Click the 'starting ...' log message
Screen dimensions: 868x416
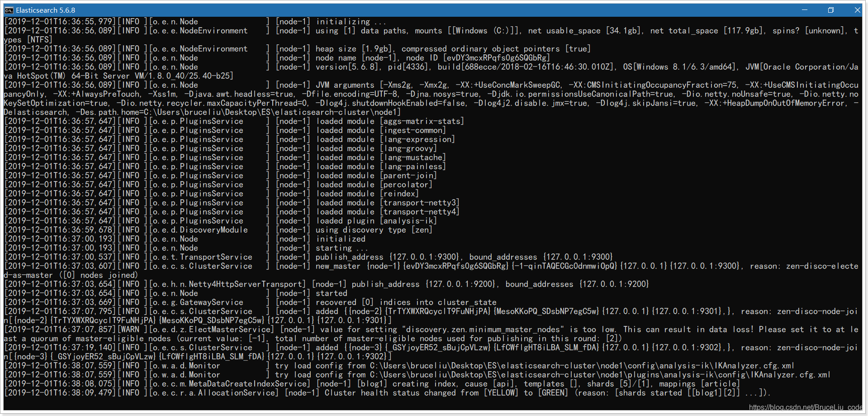coord(342,248)
